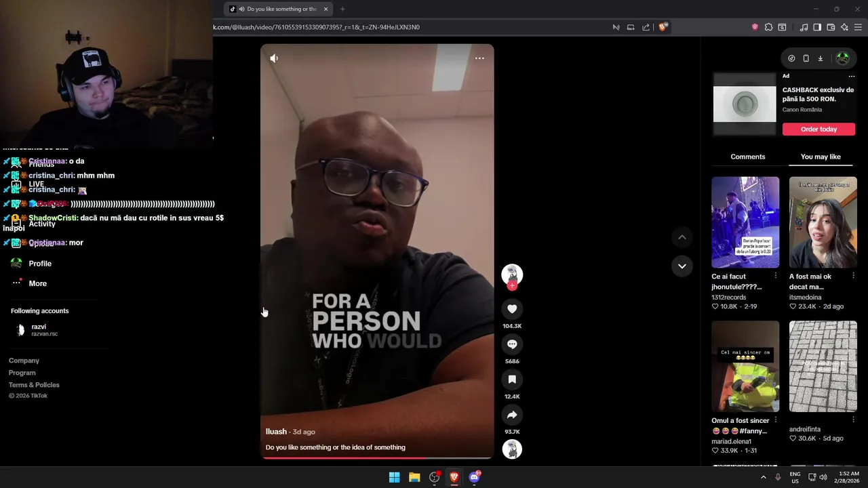Close the TikTok browser tab
The height and width of the screenshot is (488, 868).
pos(325,9)
